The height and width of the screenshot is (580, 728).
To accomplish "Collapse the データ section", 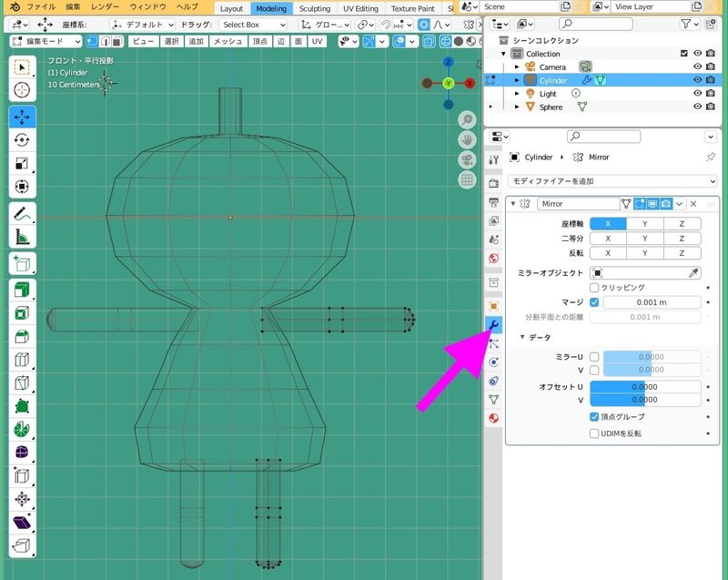I will point(523,337).
